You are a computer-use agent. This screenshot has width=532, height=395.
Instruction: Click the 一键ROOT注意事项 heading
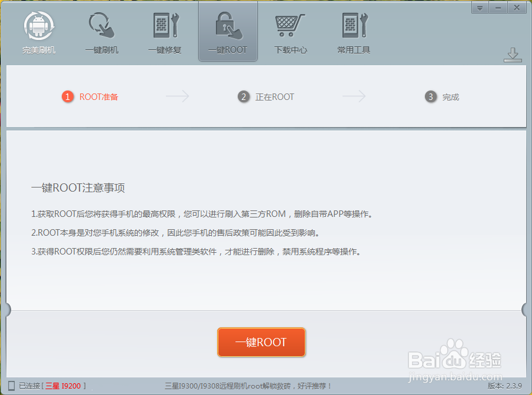tap(78, 188)
